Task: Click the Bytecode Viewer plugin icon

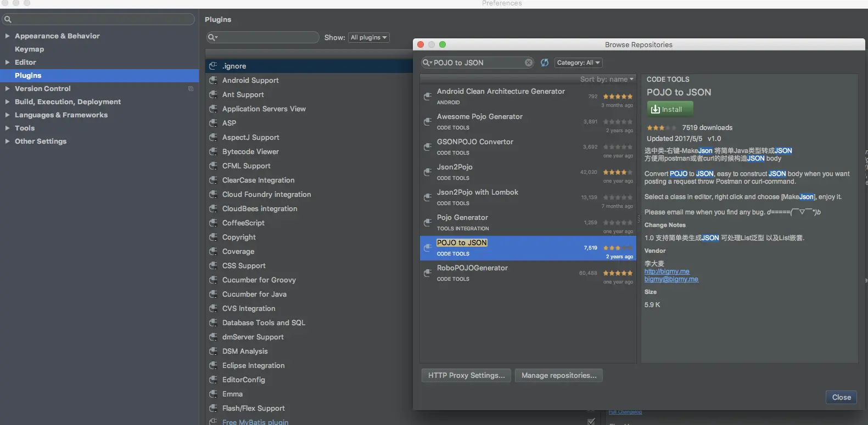Action: [213, 151]
